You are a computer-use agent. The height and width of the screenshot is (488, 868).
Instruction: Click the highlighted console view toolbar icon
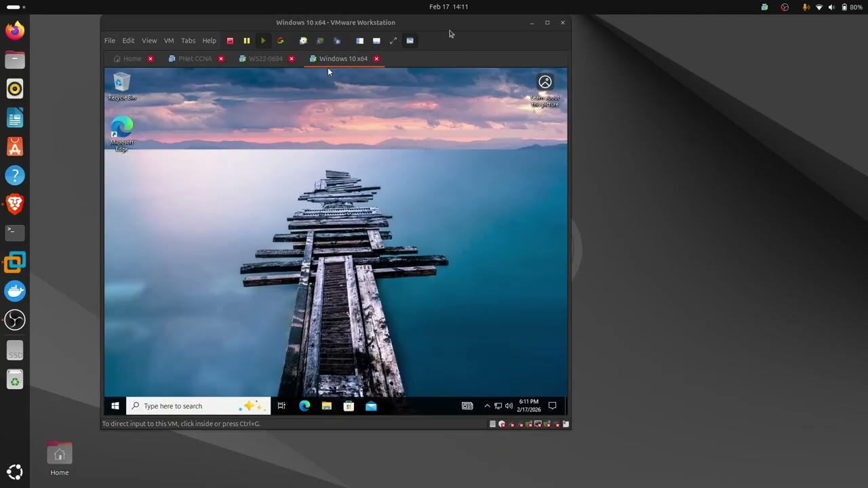click(x=410, y=41)
